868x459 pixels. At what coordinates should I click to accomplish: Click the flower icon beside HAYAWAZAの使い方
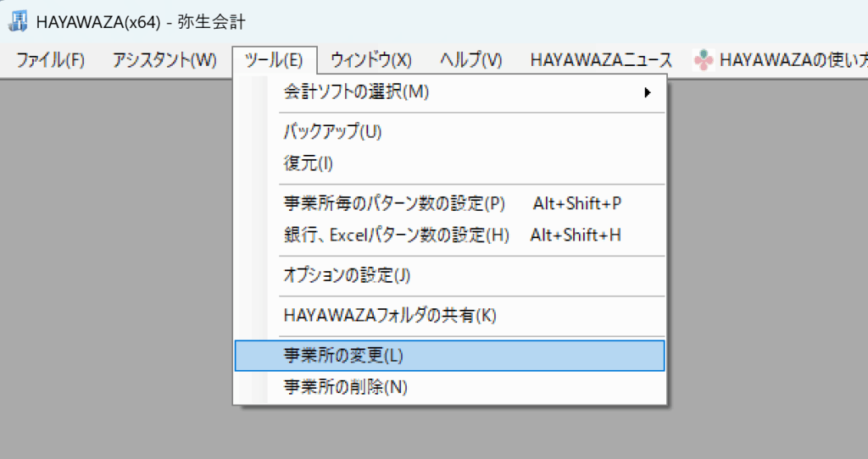pyautogui.click(x=703, y=60)
